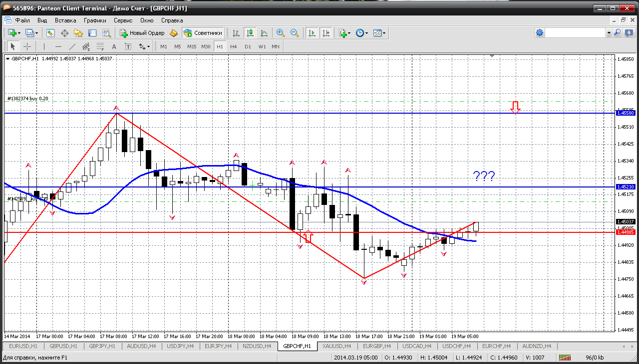639x364 pixels.
Task: Switch to the GBPJPY,H1 chart tab
Action: pyautogui.click(x=103, y=346)
